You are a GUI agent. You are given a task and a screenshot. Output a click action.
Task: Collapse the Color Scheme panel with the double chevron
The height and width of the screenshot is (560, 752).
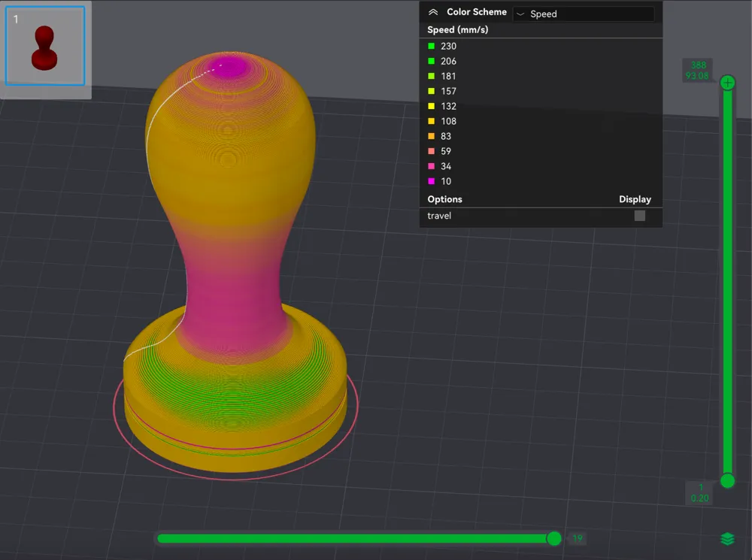click(432, 12)
